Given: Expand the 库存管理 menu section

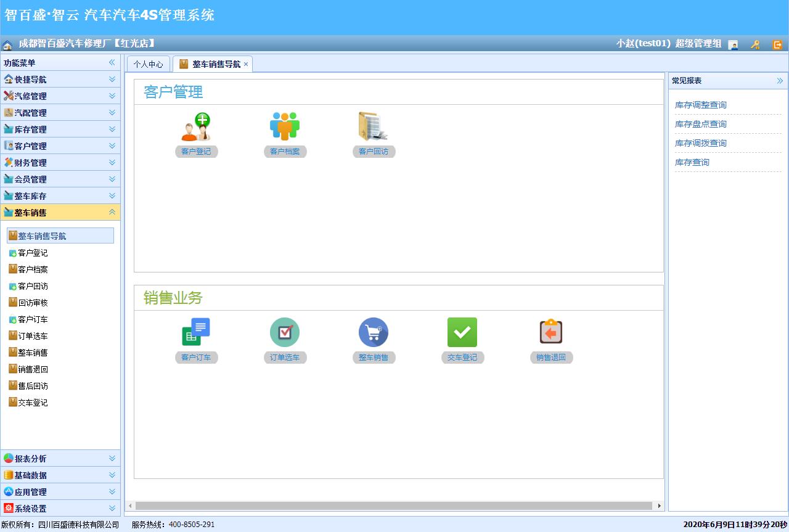Looking at the screenshot, I should 112,129.
